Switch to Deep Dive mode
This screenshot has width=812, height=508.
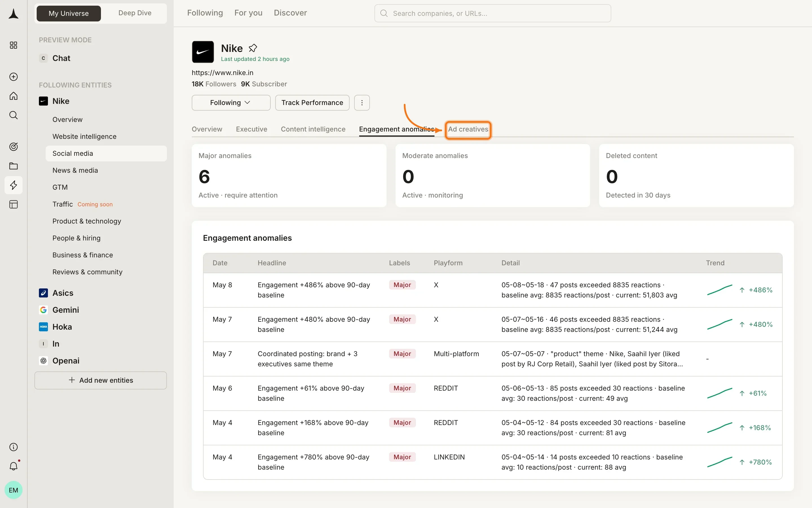click(135, 13)
